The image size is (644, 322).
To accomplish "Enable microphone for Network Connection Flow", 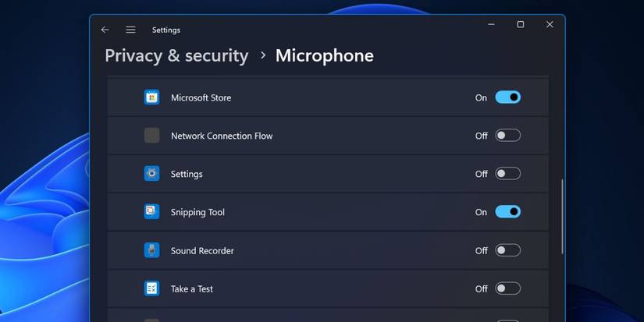I will tap(507, 136).
